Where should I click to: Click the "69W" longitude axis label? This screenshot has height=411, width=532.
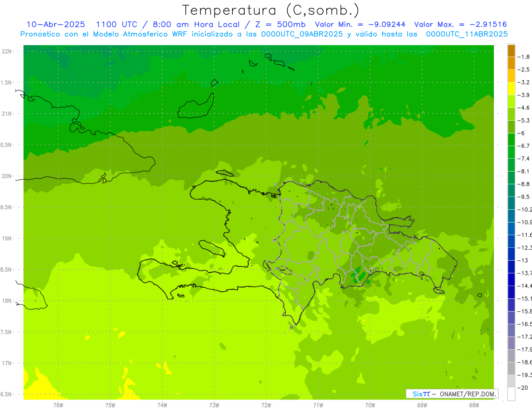422,405
